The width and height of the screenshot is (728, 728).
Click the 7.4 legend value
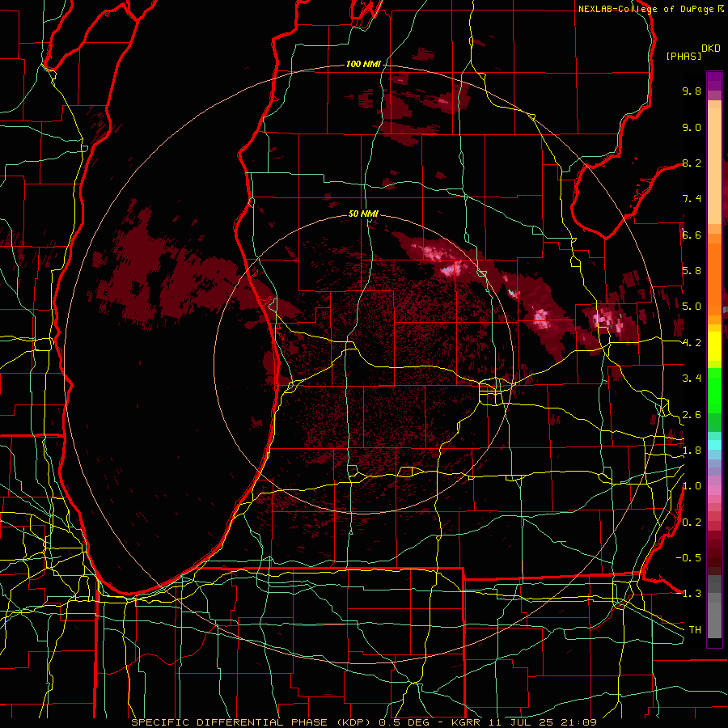pyautogui.click(x=692, y=199)
